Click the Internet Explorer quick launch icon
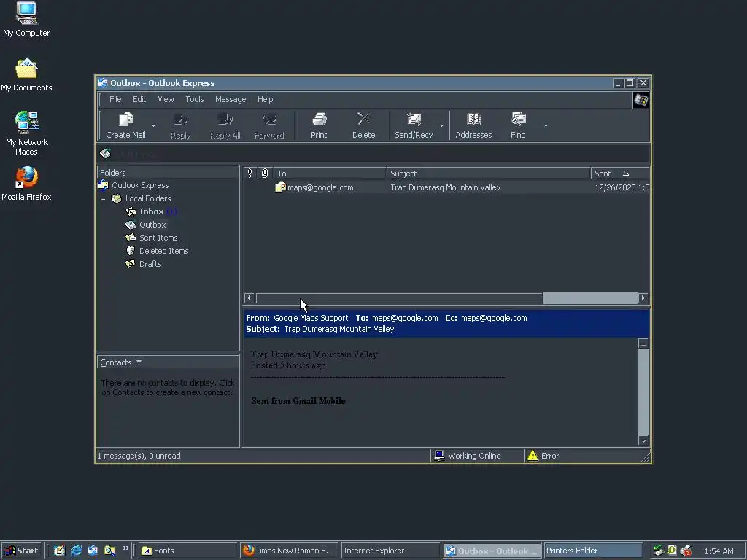The width and height of the screenshot is (747, 560). (x=76, y=551)
